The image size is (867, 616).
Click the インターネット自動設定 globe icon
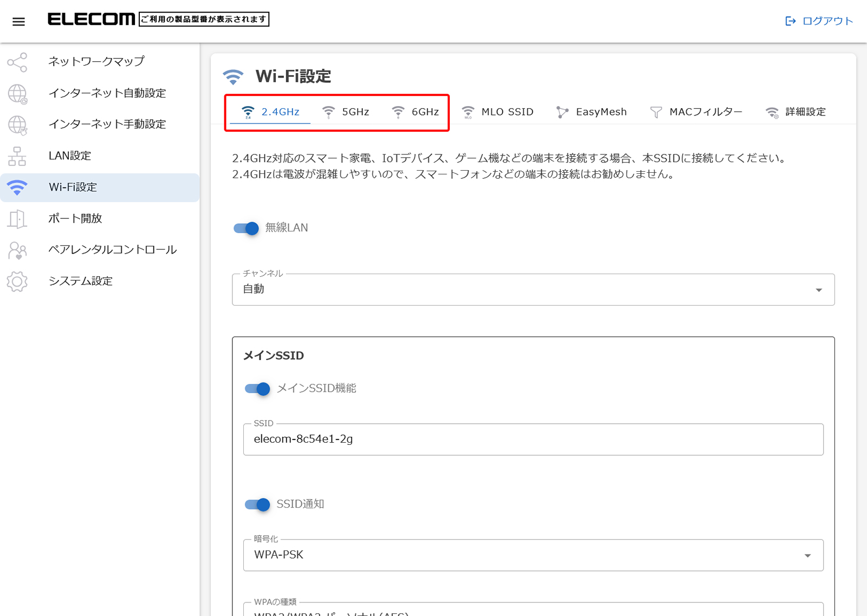pyautogui.click(x=17, y=94)
